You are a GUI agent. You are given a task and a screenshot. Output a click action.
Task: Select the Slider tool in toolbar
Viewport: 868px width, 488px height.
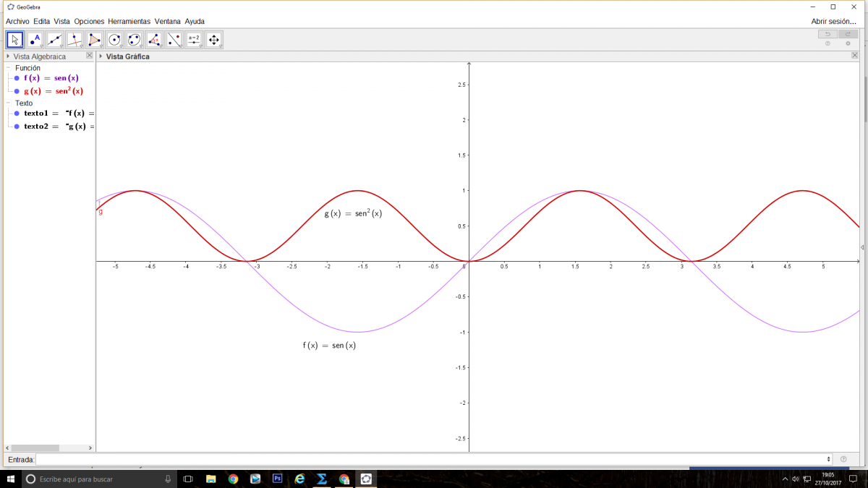194,40
